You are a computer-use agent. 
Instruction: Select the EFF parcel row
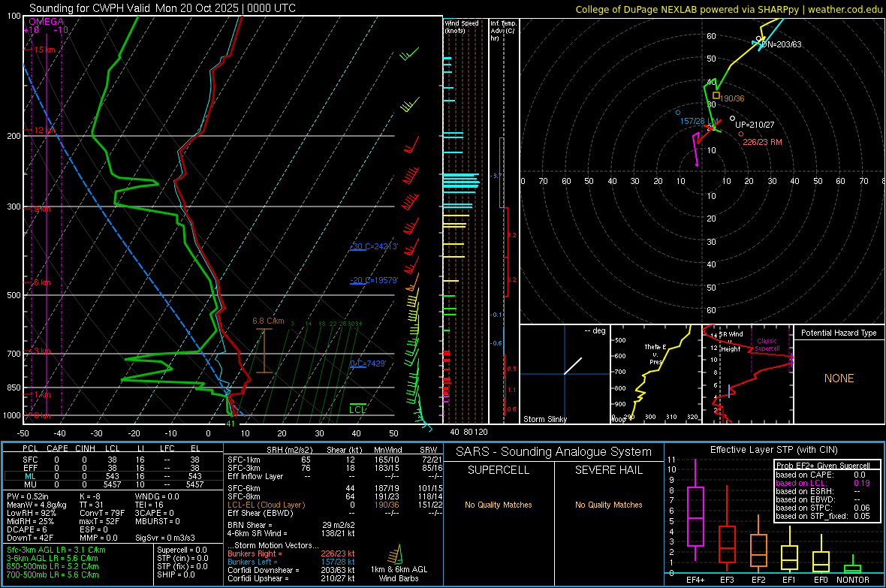click(x=112, y=468)
